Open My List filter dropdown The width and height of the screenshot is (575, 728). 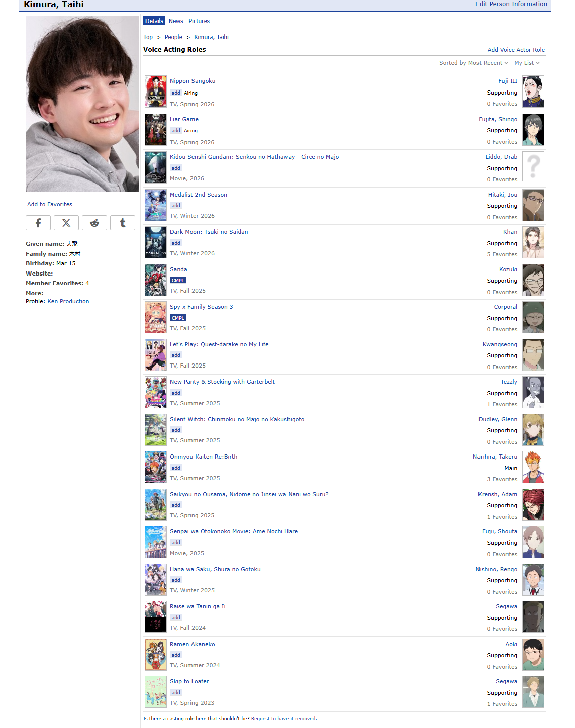(527, 63)
